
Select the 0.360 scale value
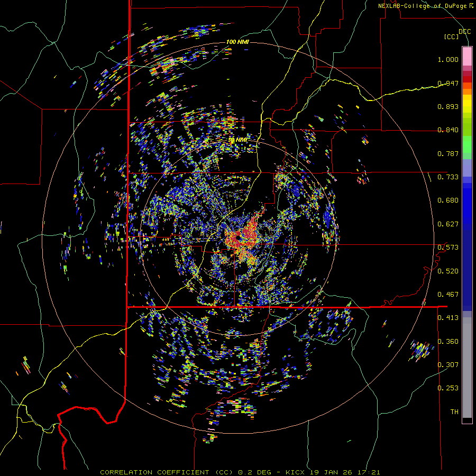(448, 342)
